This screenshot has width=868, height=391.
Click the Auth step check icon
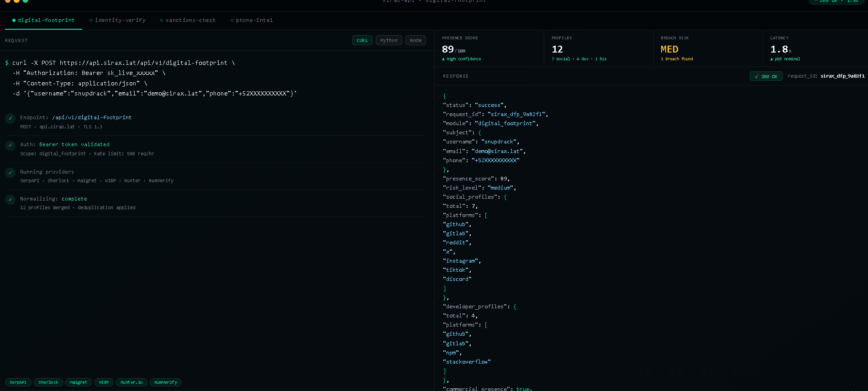pos(10,145)
